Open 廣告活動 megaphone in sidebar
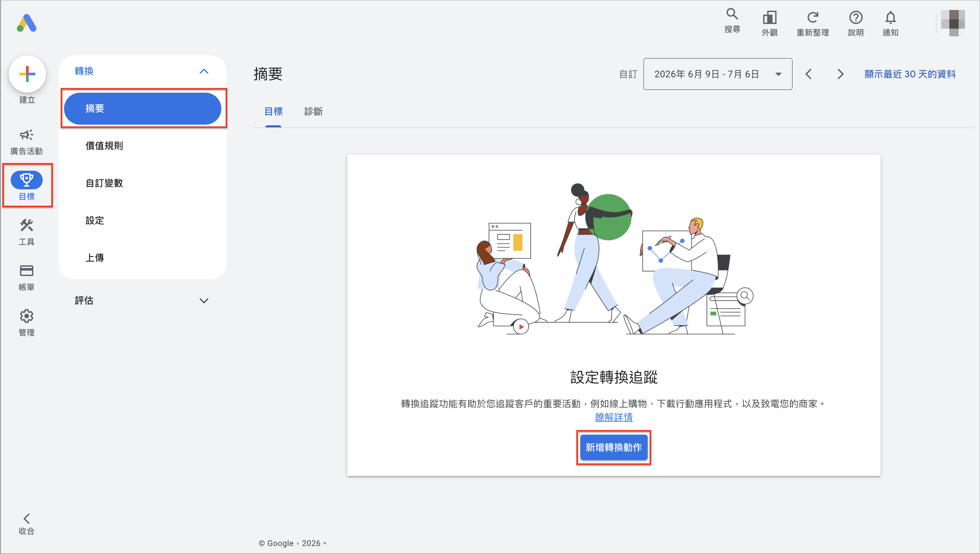Screen dimensions: 980x554 pos(27,135)
